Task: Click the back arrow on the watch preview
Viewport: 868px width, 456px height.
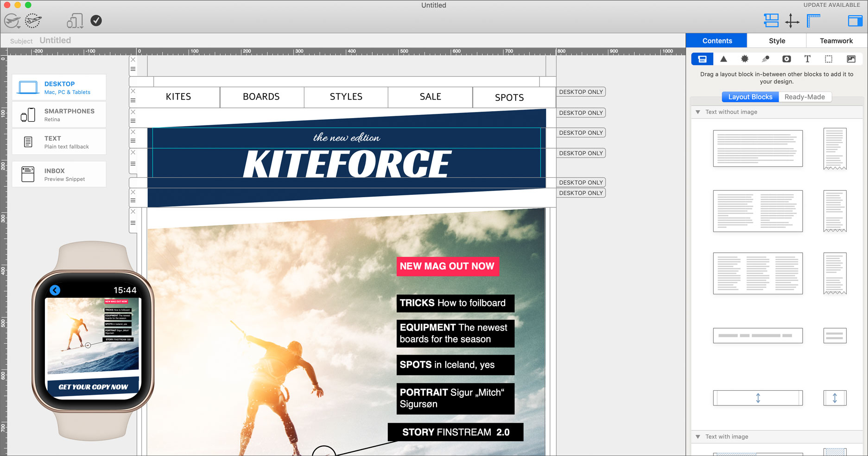Action: (x=55, y=290)
